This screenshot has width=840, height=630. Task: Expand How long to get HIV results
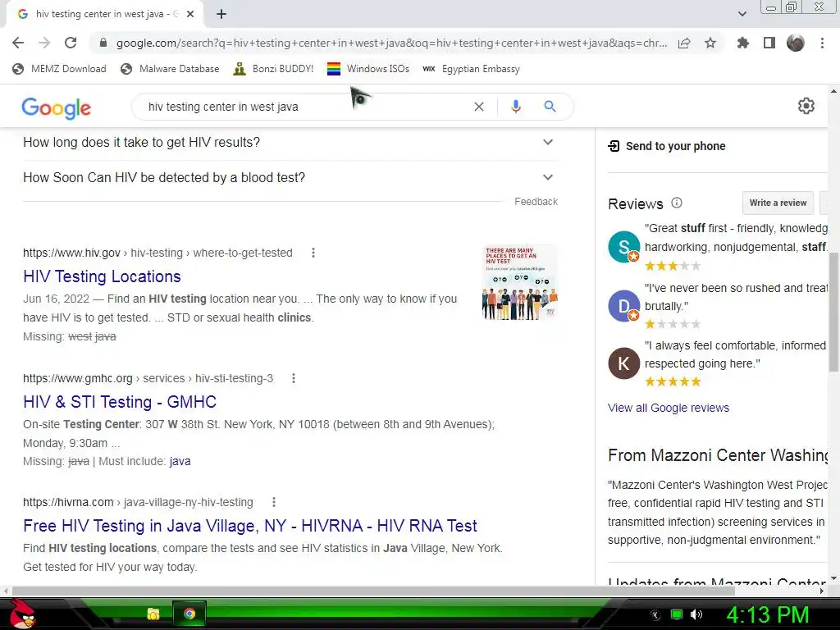pyautogui.click(x=290, y=143)
